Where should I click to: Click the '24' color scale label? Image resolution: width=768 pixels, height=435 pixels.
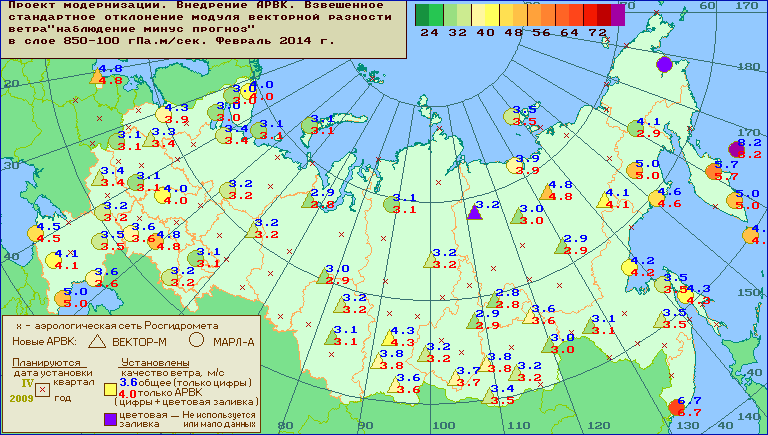pyautogui.click(x=429, y=33)
